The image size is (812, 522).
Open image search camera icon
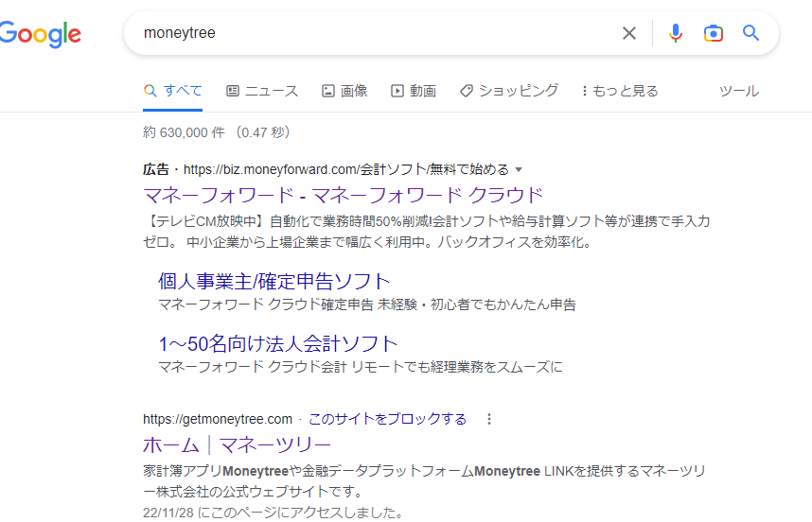click(713, 33)
